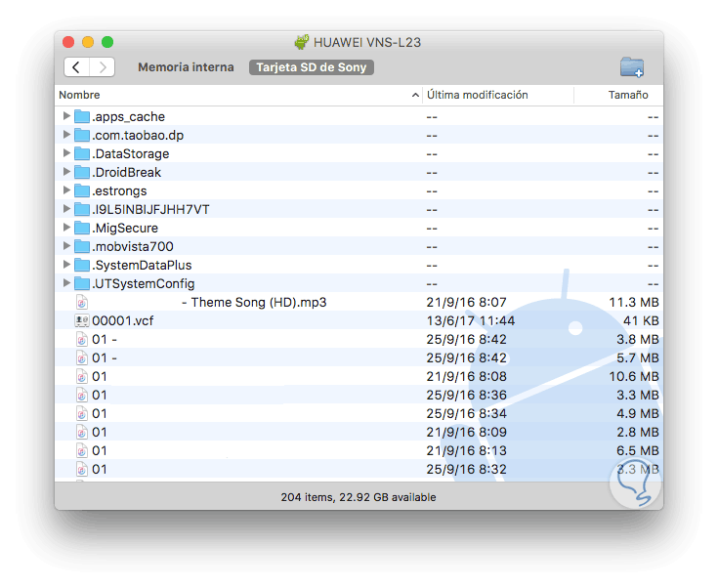Image resolution: width=718 pixels, height=588 pixels.
Task: Click the Android icon in the title bar
Action: 301,42
